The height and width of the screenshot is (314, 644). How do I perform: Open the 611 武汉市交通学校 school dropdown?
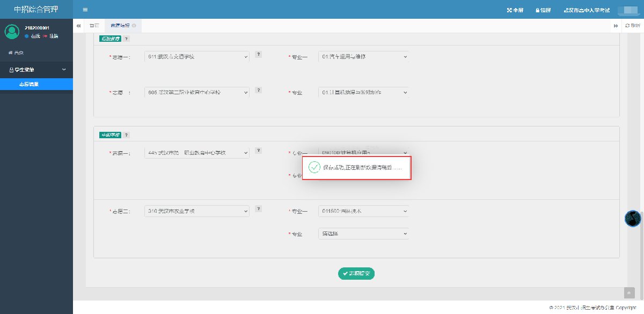click(x=197, y=56)
